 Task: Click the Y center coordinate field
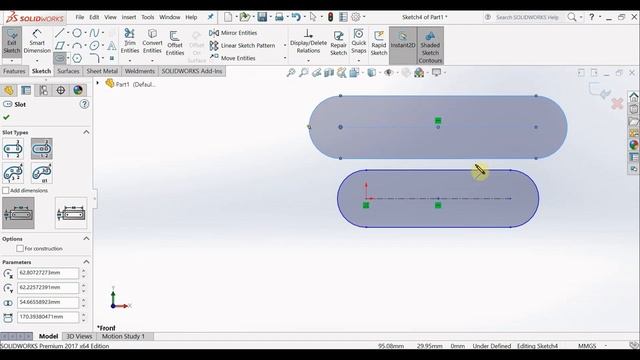[x=48, y=287]
